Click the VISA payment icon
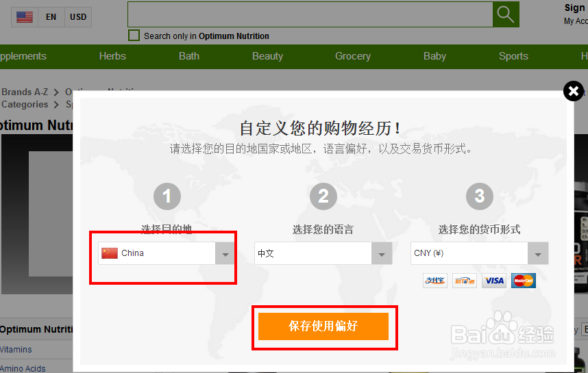Viewport: 588px width, 373px height. click(494, 281)
